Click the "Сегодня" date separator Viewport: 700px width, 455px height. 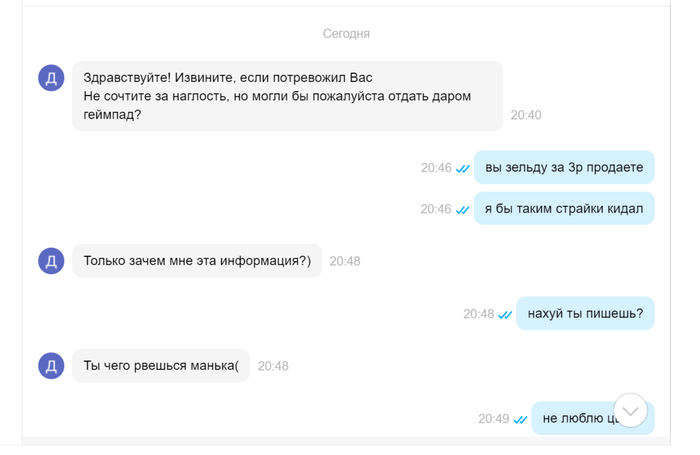tap(346, 34)
